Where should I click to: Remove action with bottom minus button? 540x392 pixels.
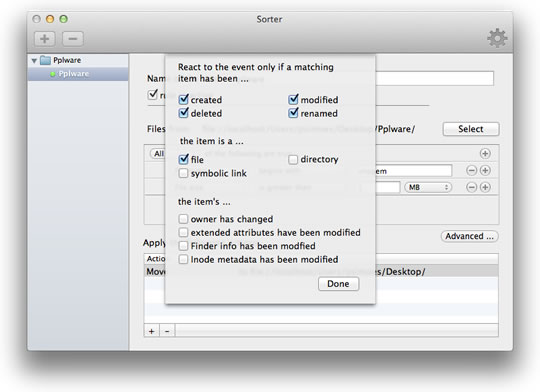point(167,331)
